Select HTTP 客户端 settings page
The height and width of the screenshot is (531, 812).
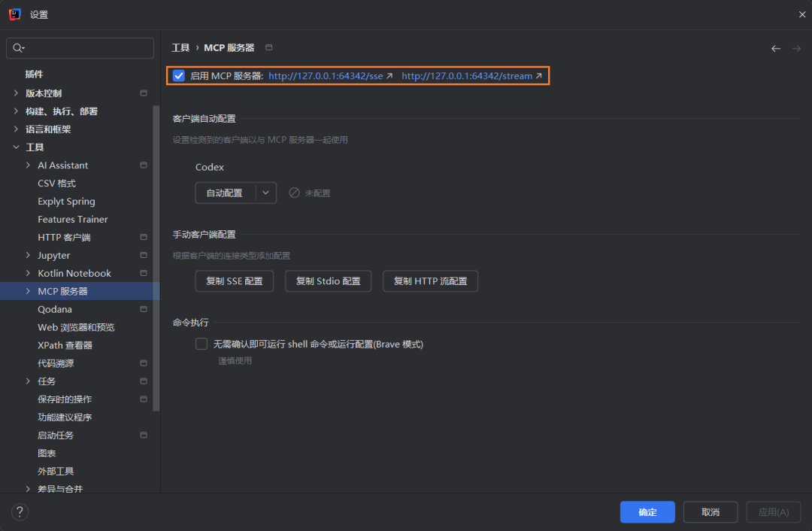64,237
